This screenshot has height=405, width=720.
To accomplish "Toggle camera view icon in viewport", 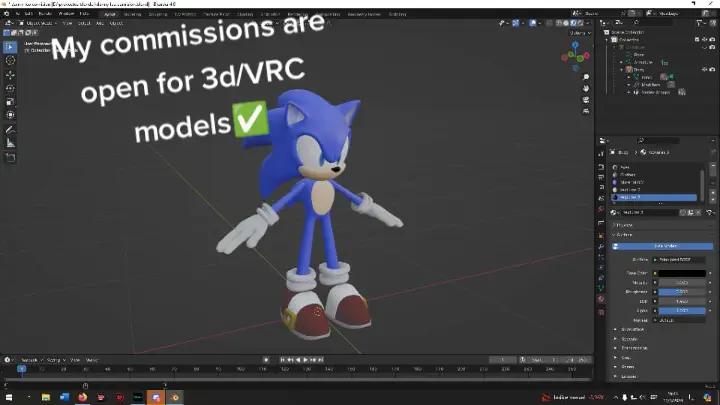I will (586, 100).
